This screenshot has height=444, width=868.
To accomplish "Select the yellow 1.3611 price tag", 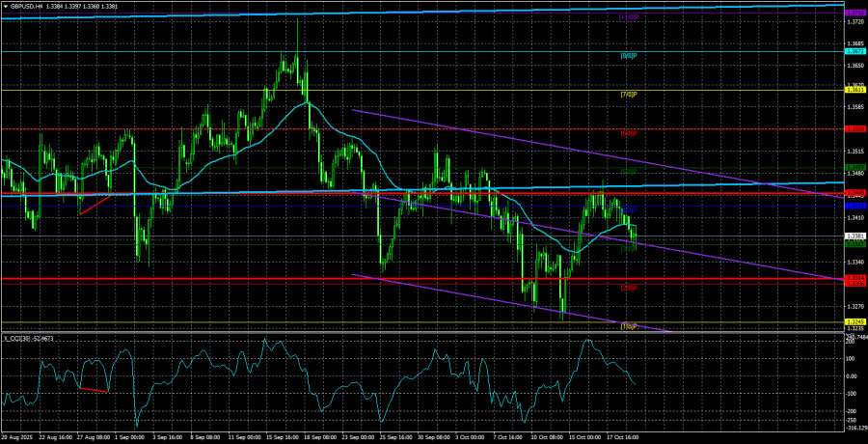I will [x=854, y=90].
